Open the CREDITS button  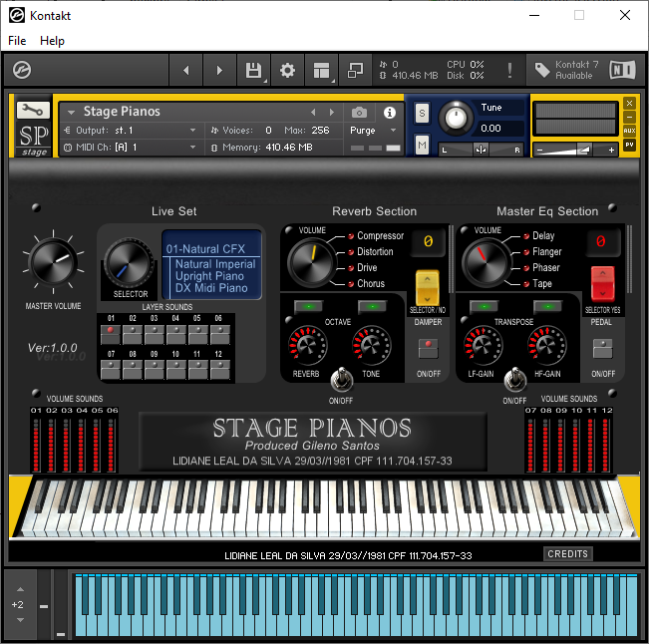click(567, 553)
